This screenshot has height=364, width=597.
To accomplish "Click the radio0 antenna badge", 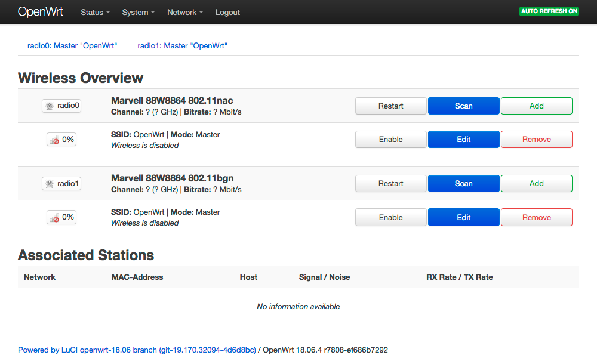I will pyautogui.click(x=61, y=106).
